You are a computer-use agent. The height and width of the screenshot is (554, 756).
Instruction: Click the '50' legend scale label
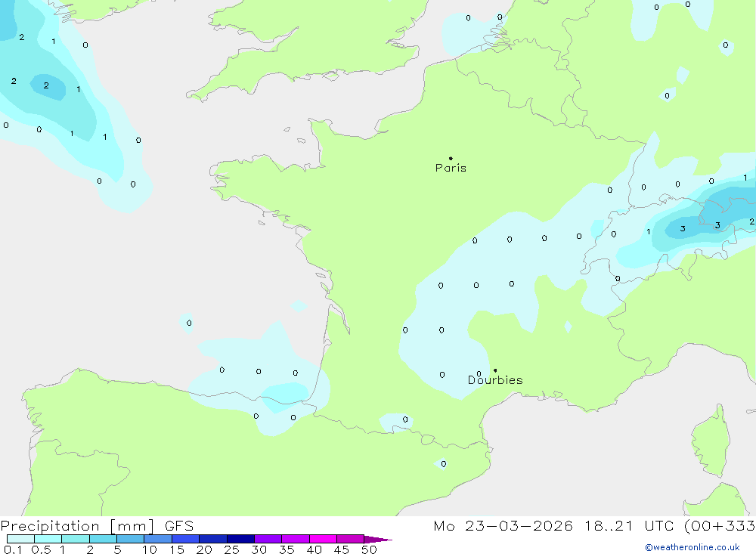369,549
